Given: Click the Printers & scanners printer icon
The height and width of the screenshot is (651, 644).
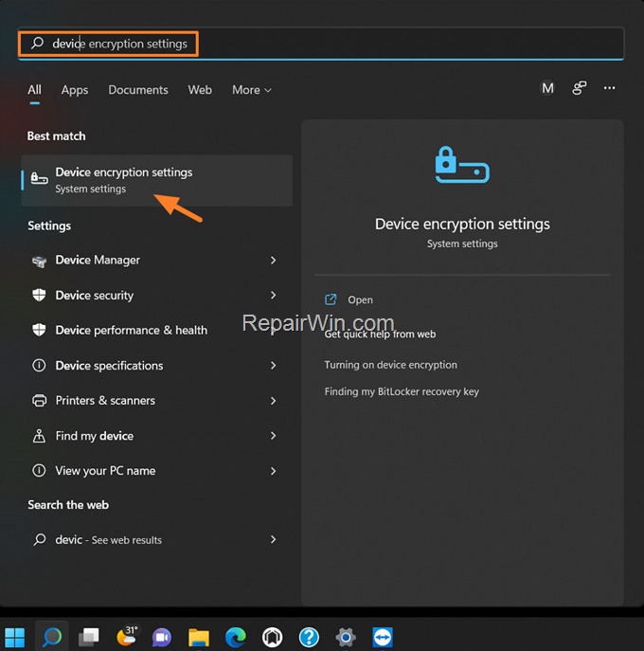Looking at the screenshot, I should tap(40, 400).
